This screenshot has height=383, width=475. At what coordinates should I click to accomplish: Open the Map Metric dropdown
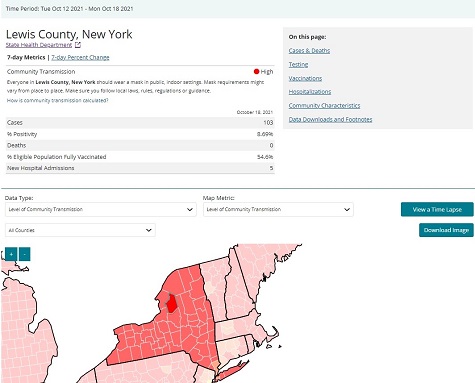click(278, 210)
